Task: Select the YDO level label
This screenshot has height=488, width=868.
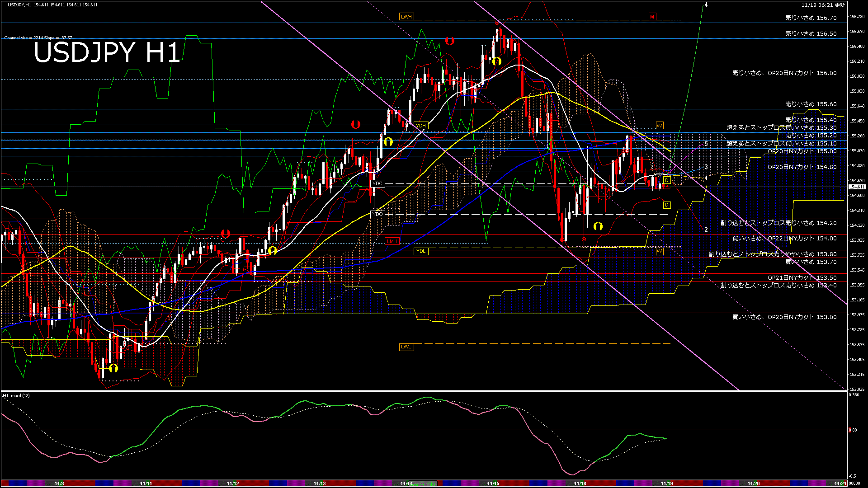Action: point(377,214)
